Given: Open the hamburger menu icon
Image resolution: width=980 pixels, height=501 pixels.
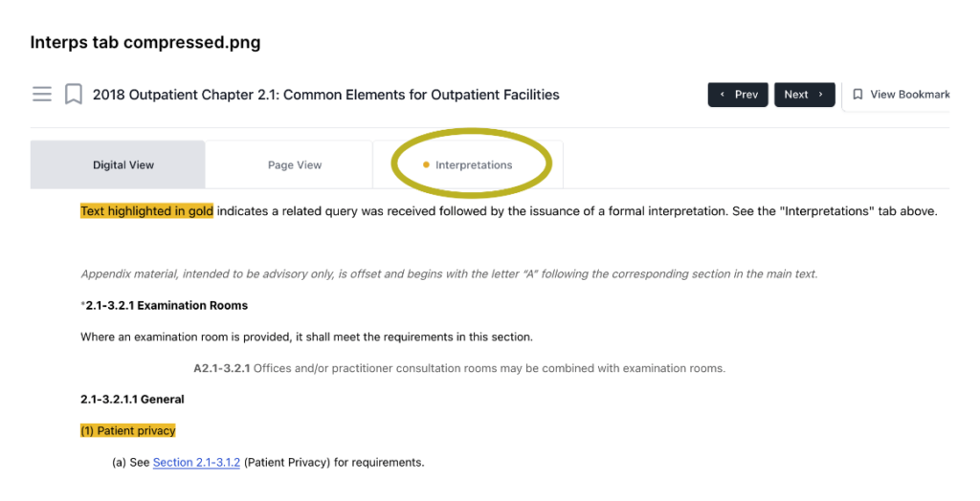Looking at the screenshot, I should (x=42, y=95).
